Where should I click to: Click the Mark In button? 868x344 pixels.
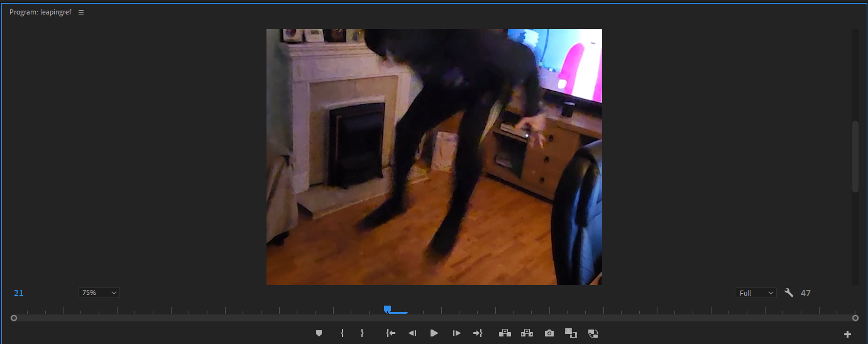(x=342, y=333)
